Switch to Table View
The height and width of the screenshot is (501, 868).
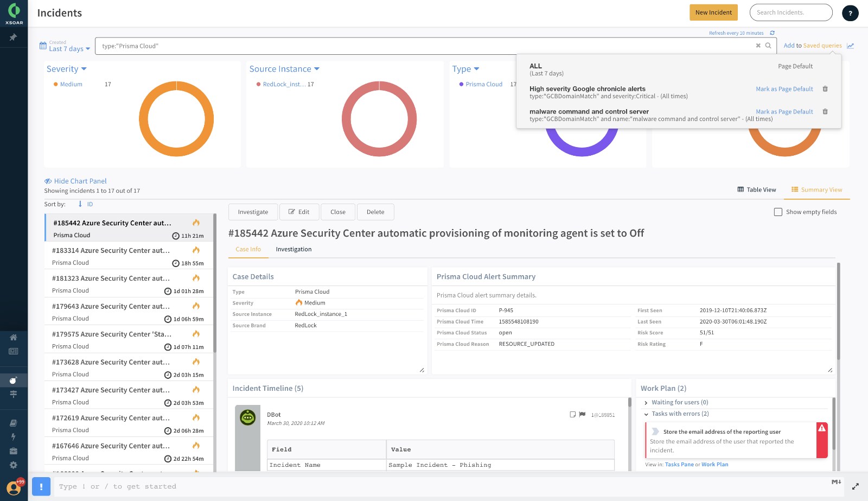[756, 190]
